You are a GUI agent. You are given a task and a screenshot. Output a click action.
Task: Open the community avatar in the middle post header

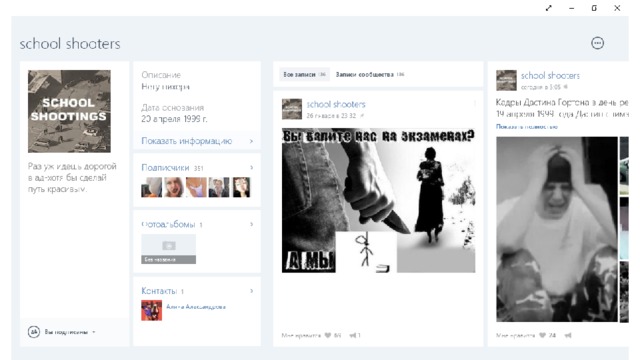click(292, 109)
